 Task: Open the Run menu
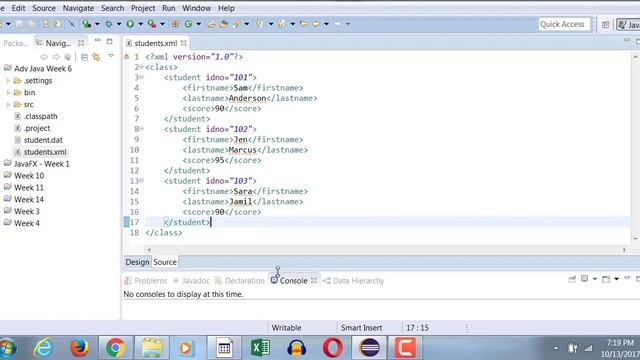point(169,8)
